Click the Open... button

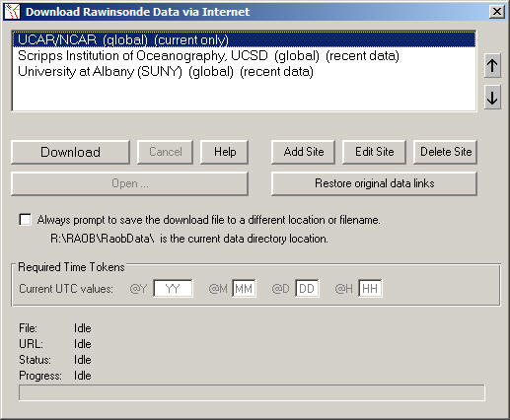[x=129, y=183]
